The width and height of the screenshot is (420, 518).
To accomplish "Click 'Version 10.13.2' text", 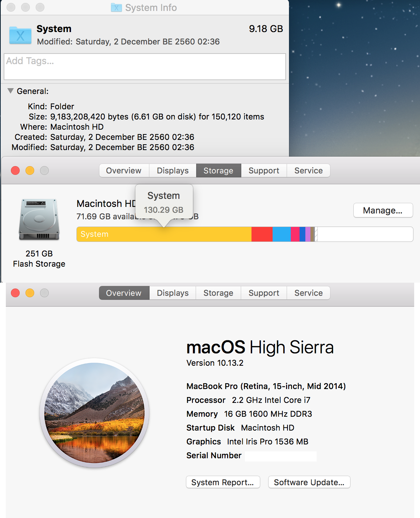I will pyautogui.click(x=215, y=363).
